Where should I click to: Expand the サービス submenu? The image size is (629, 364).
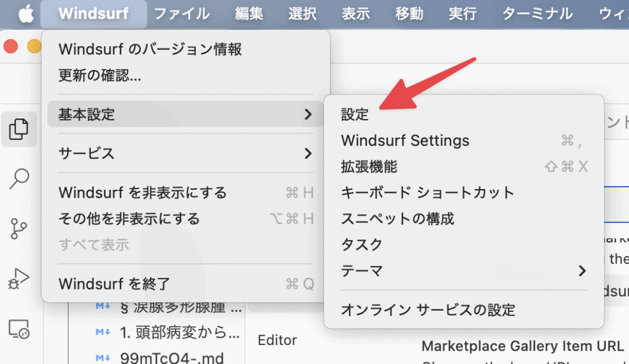[186, 153]
